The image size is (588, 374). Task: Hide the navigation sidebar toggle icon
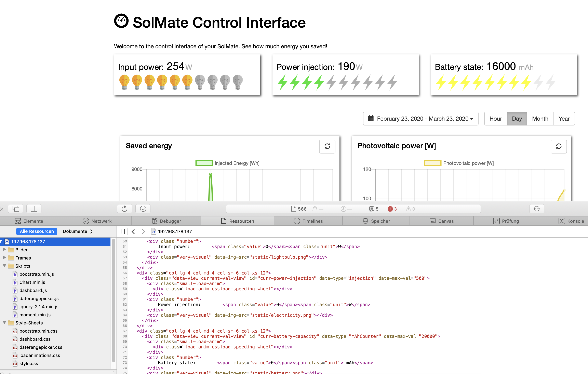122,231
